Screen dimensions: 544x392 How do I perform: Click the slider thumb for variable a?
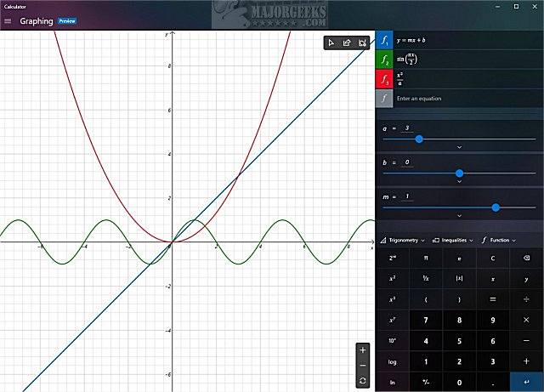[419, 139]
